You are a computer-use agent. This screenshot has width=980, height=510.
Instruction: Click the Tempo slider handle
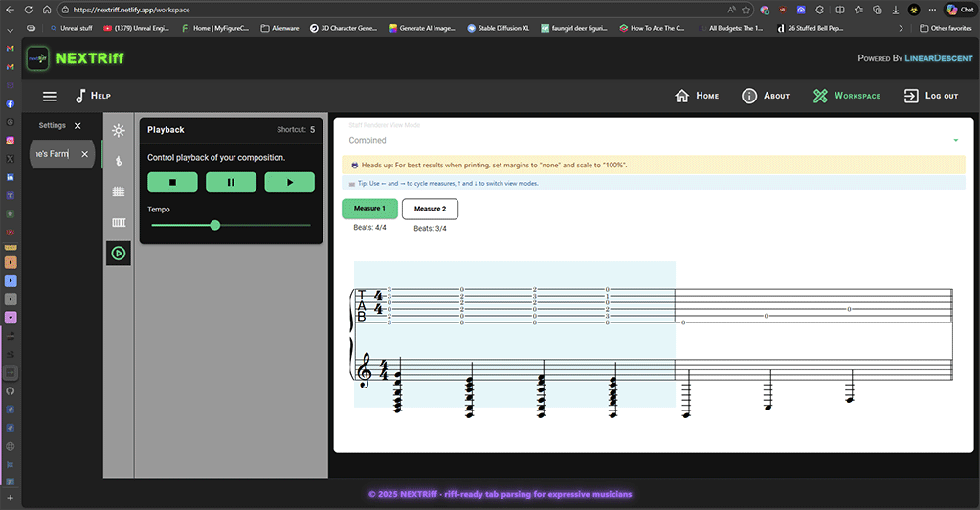[214, 225]
